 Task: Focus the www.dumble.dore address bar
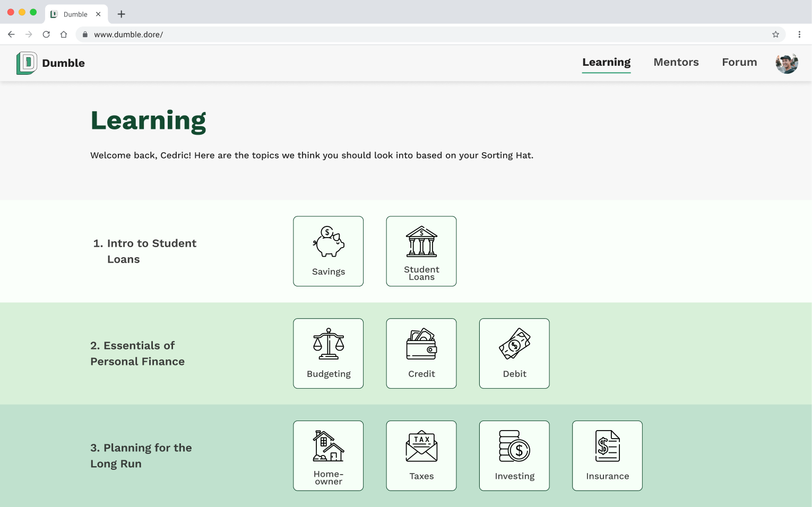click(430, 34)
